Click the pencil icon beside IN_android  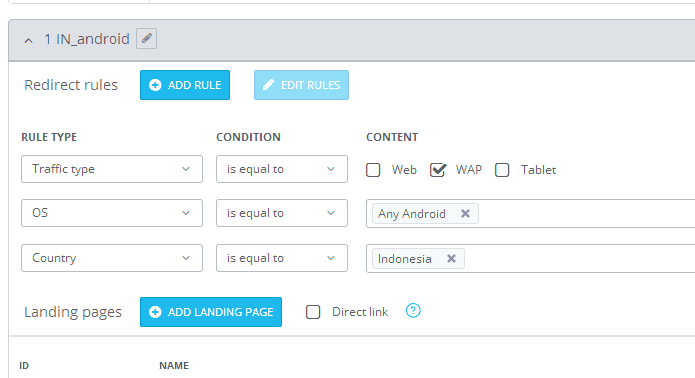(146, 39)
